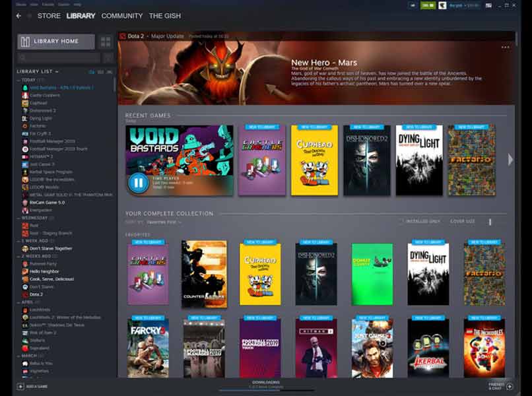Open Hitman 2 cover in collection

coord(316,348)
